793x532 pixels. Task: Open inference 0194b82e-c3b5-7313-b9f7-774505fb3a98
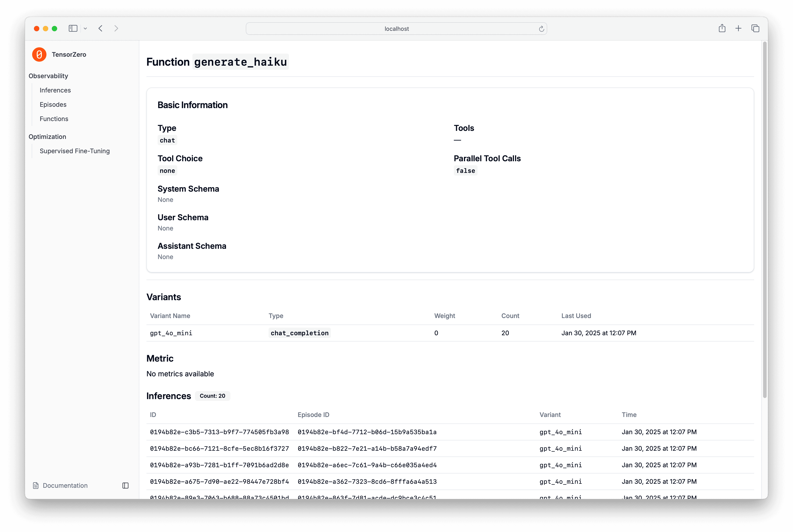(219, 432)
